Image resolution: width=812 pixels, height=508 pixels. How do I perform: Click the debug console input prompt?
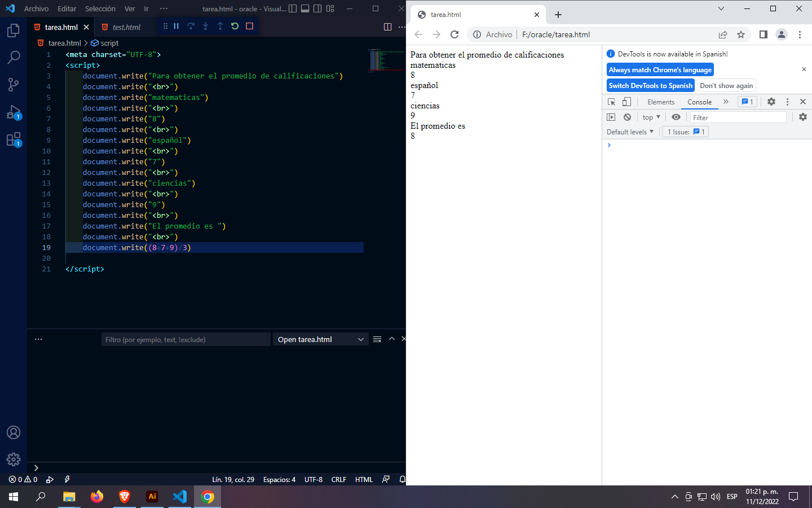pos(219,467)
